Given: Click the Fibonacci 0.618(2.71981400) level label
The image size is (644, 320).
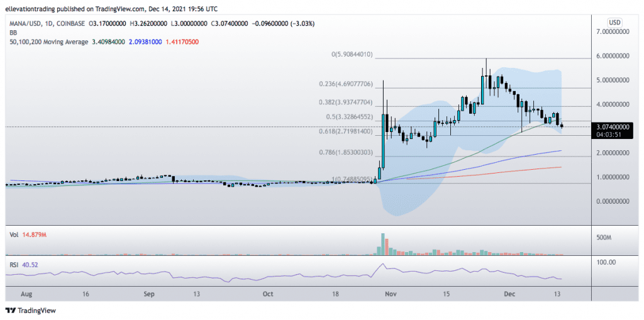Looking at the screenshot, I should [346, 132].
